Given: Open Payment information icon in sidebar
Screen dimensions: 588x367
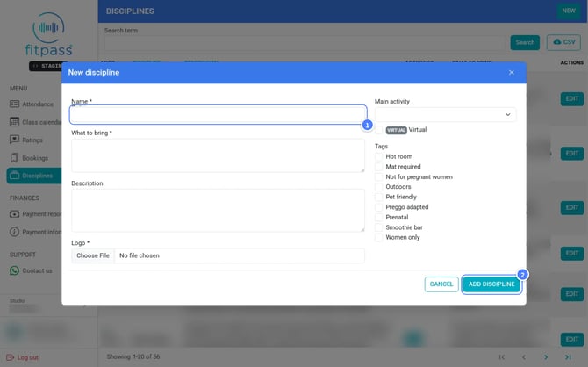Looking at the screenshot, I should coord(14,232).
